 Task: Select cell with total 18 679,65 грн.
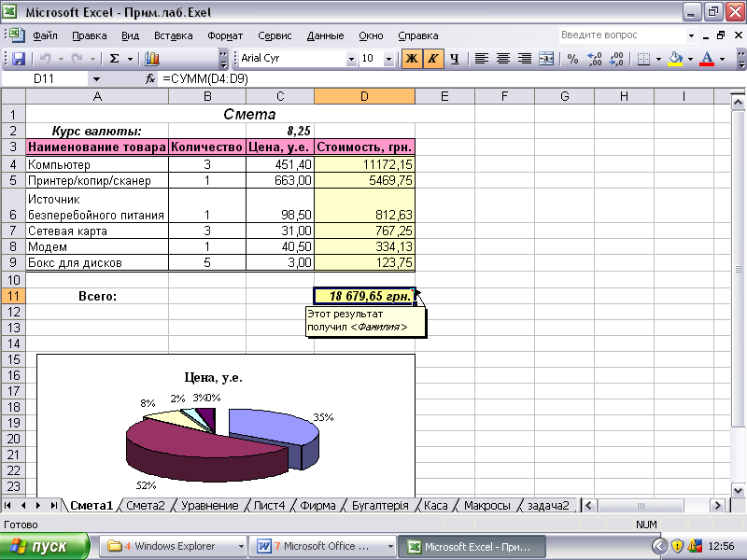point(364,296)
